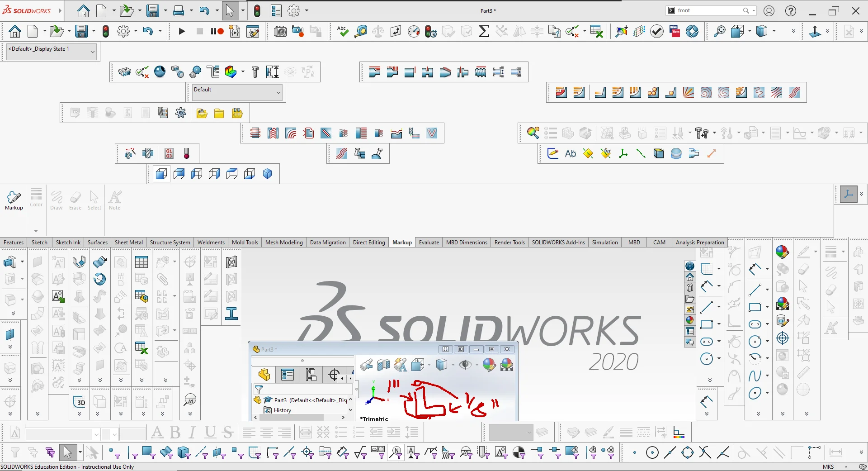Toggle the hide/show items eye in Part3
This screenshot has height=471, width=868.
[x=465, y=365]
